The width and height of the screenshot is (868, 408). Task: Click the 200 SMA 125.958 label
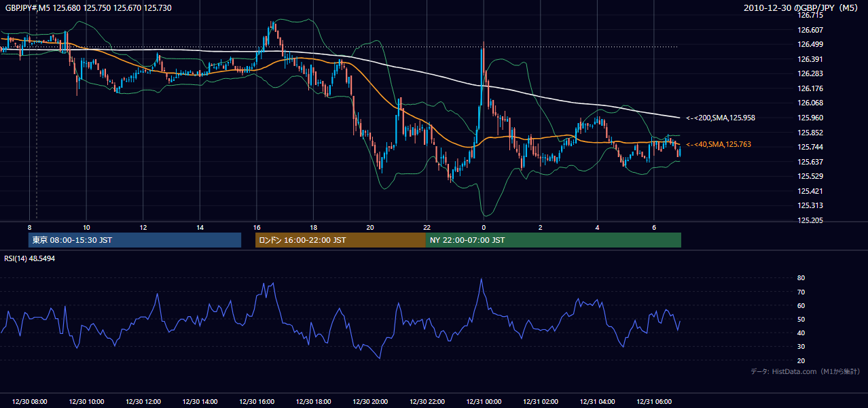click(721, 118)
